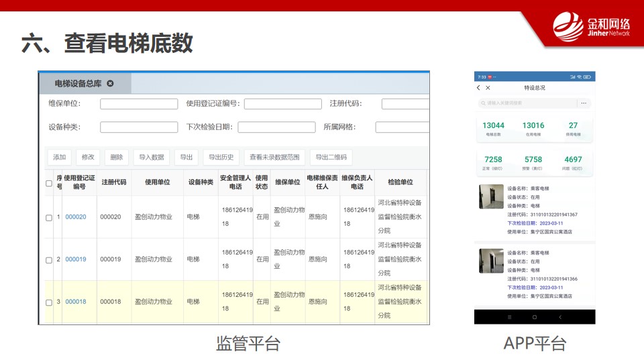Open the 下次检验日期 date picker field
644x362 pixels.
pyautogui.click(x=276, y=127)
